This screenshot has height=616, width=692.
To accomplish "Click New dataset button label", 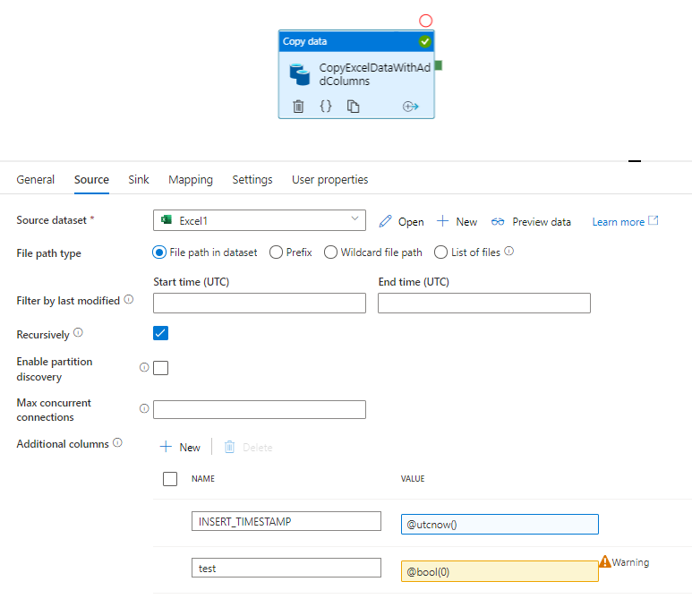I will [466, 222].
